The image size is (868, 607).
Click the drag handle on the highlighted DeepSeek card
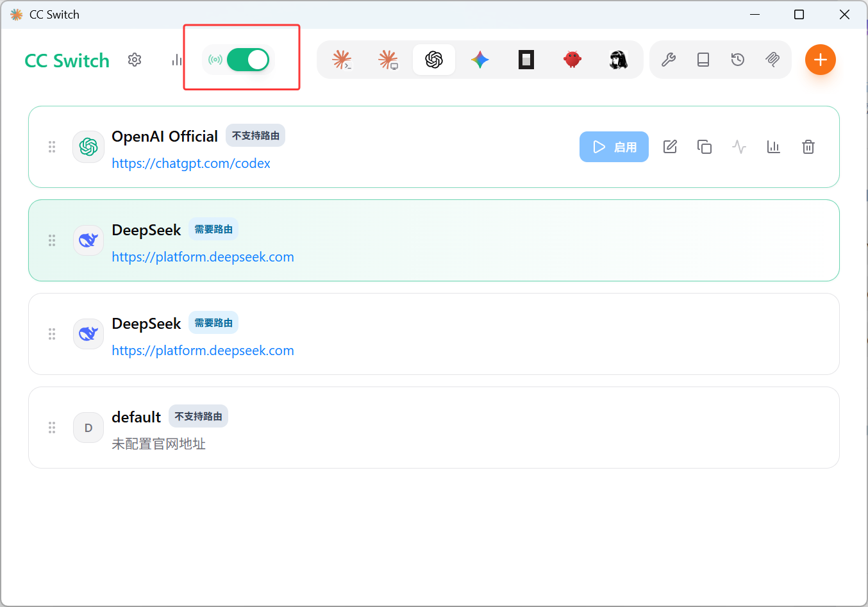point(52,240)
